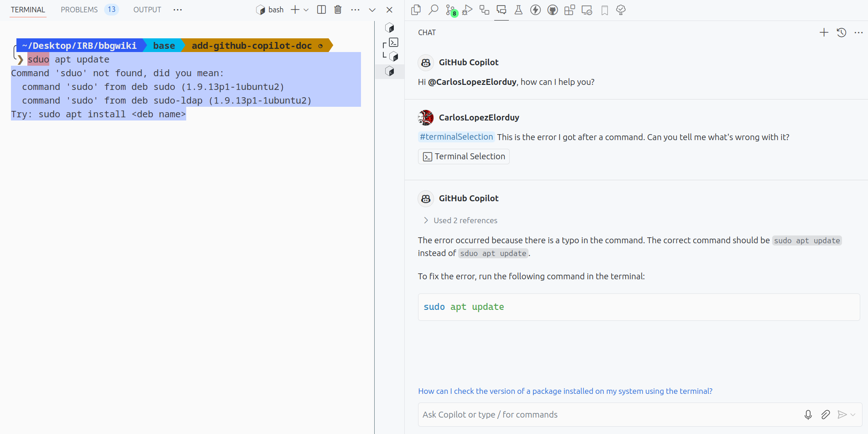The height and width of the screenshot is (434, 868).
Task: Click @CarlosLopezElorduy mention in greeting
Action: click(x=472, y=82)
